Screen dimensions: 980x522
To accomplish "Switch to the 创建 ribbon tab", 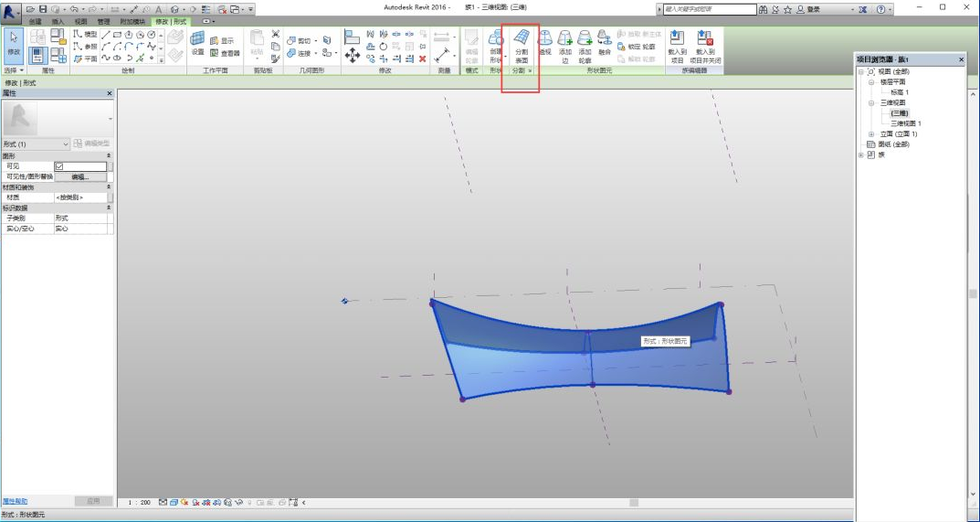I will [35, 21].
